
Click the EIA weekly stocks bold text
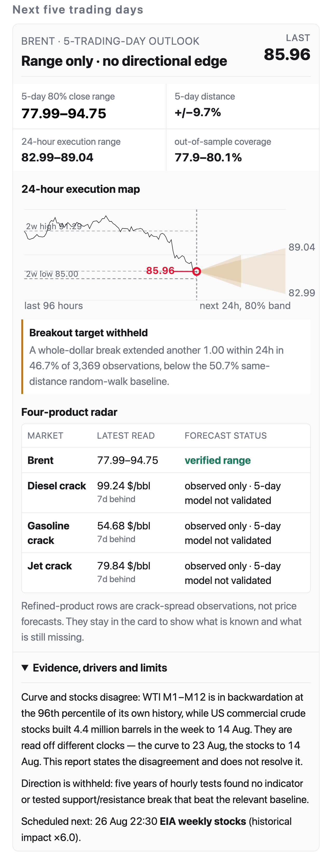tap(203, 821)
